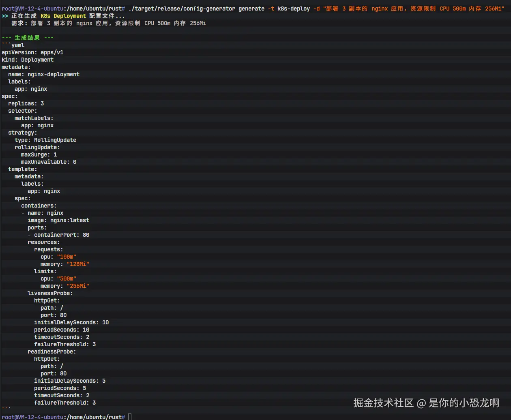Image resolution: width=511 pixels, height=420 pixels.
Task: Click the 'maxSurge: 1' line
Action: 39,154
